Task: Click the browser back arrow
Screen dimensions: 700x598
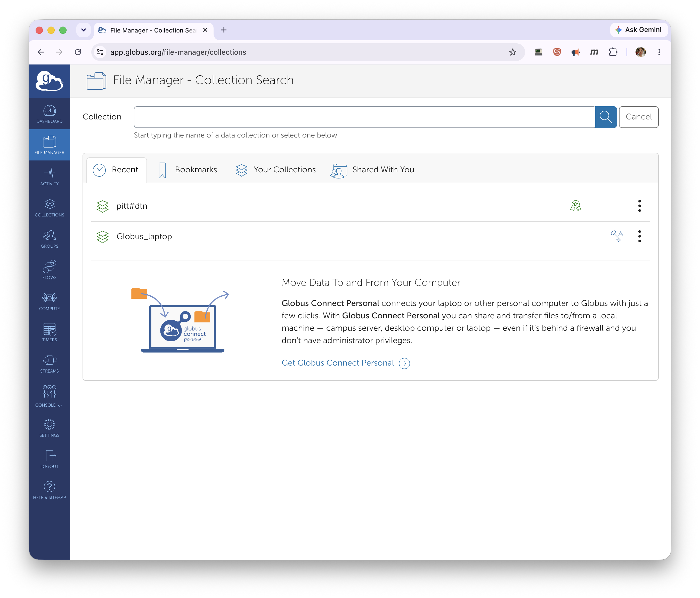Action: [x=41, y=52]
